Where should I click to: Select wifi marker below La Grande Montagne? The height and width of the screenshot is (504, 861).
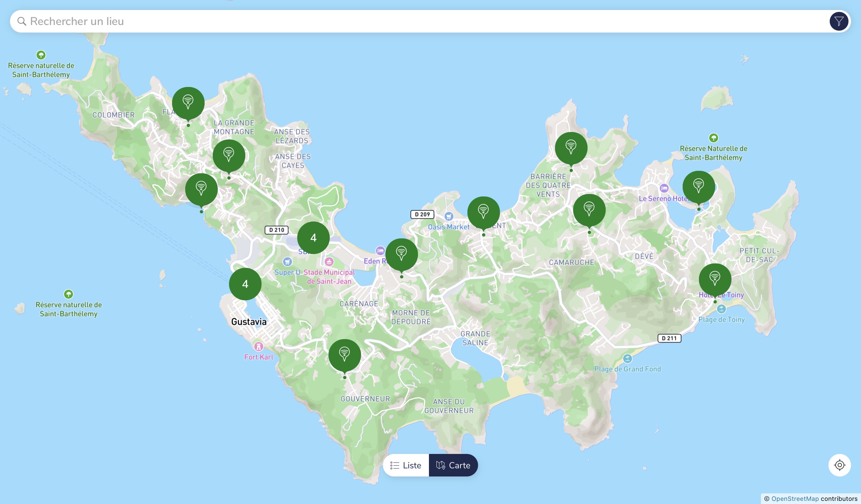[x=229, y=155]
